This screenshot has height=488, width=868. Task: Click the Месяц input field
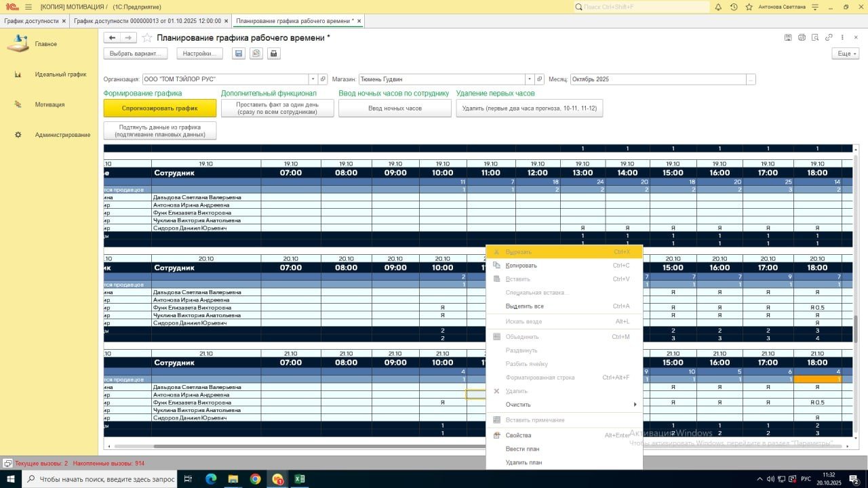(657, 79)
